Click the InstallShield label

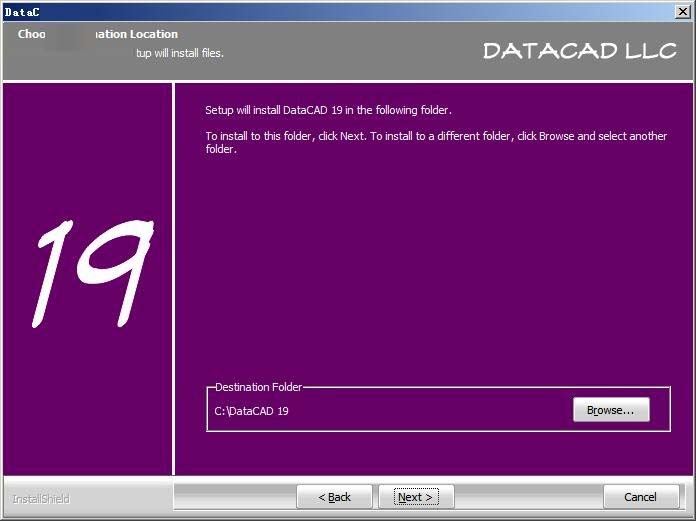pos(41,499)
